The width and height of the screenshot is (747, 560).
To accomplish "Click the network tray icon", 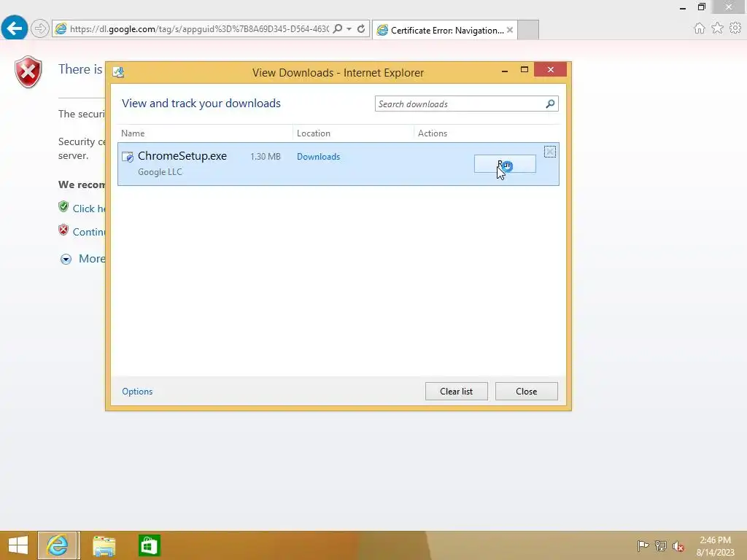I will [x=660, y=545].
